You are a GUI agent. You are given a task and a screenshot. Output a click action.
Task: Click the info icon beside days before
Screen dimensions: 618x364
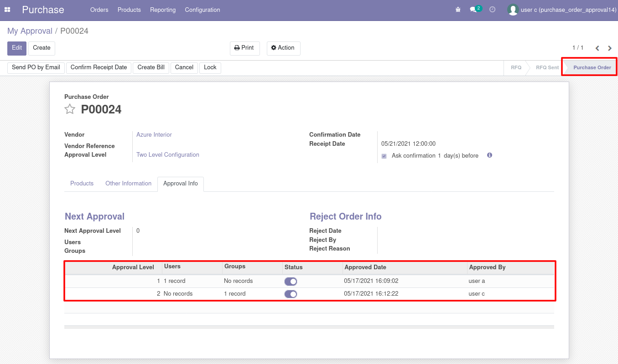[x=489, y=155]
